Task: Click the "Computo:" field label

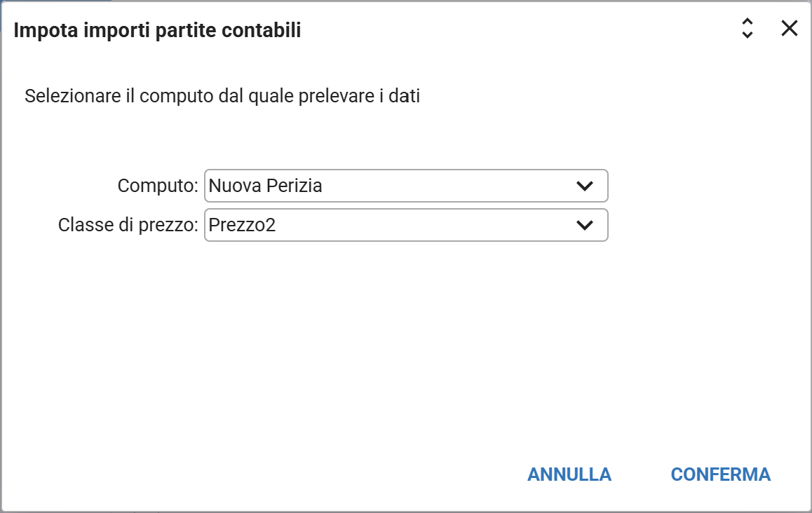Action: pyautogui.click(x=158, y=186)
